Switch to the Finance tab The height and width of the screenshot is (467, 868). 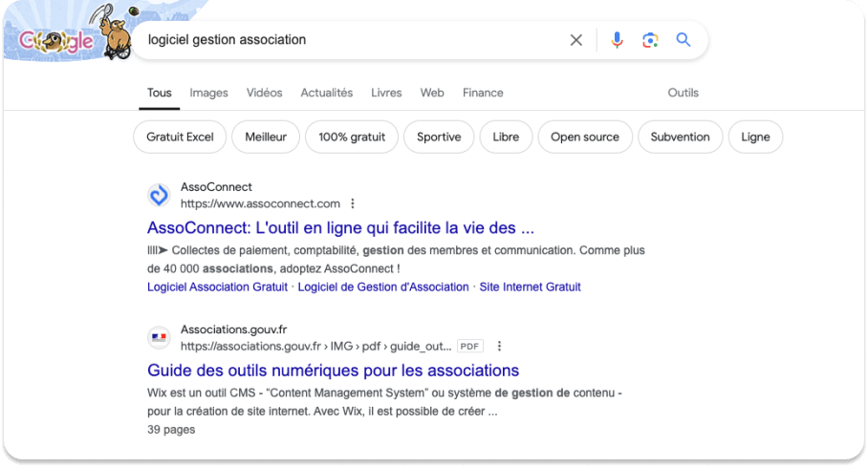tap(483, 93)
